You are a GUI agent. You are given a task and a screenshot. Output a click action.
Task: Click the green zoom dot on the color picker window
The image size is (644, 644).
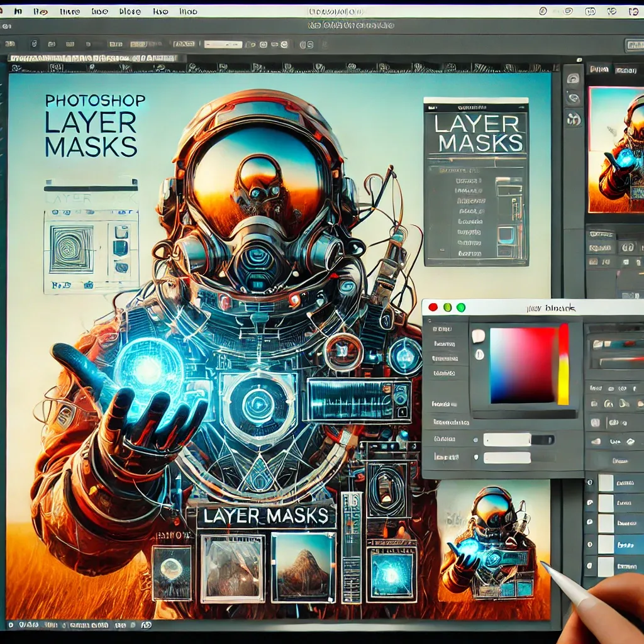[461, 308]
